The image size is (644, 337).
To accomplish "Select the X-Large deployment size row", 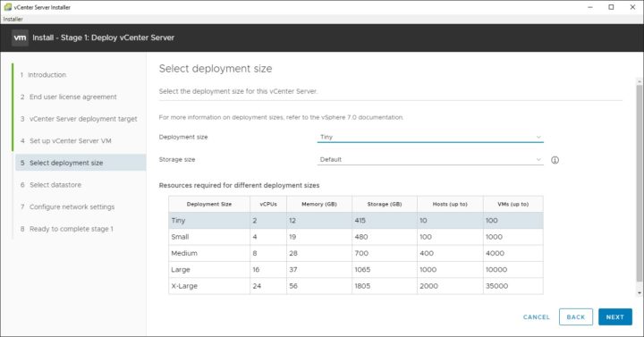I will pos(356,286).
